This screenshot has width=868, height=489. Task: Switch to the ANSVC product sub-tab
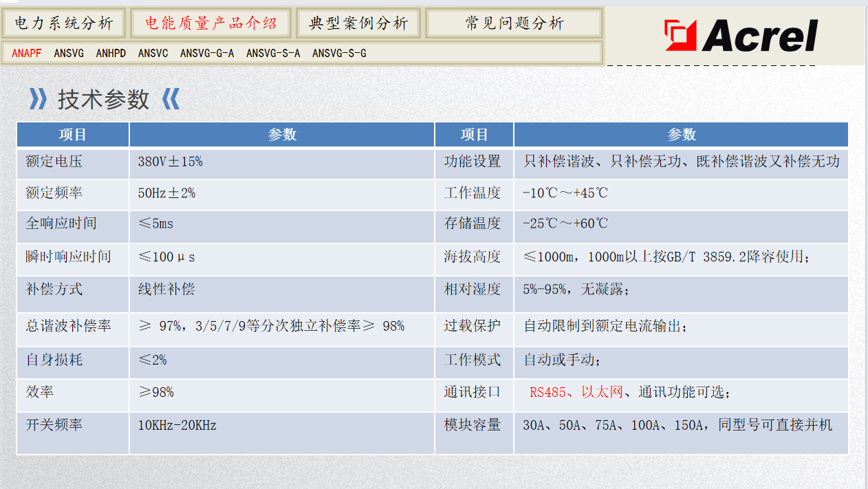coord(153,53)
